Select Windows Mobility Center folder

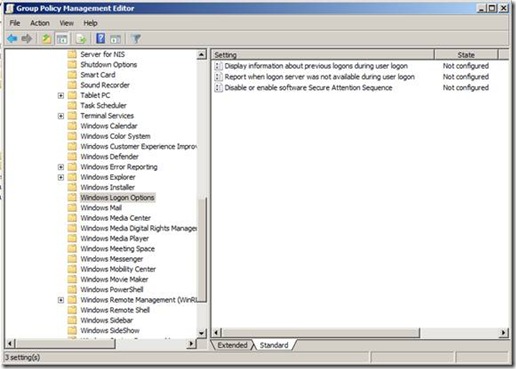pos(118,269)
